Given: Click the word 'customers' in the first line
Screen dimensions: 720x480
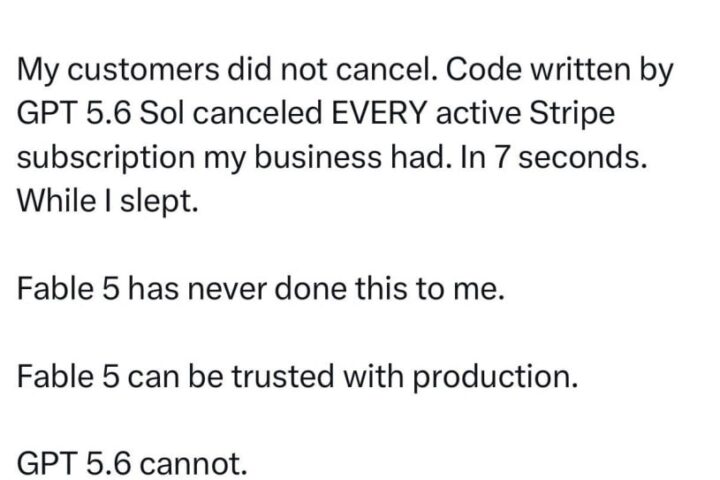Looking at the screenshot, I should pyautogui.click(x=146, y=71).
